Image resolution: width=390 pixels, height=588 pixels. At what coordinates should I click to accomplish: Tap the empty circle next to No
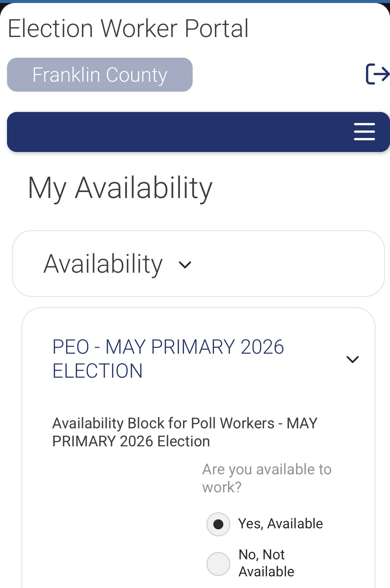[x=218, y=564]
